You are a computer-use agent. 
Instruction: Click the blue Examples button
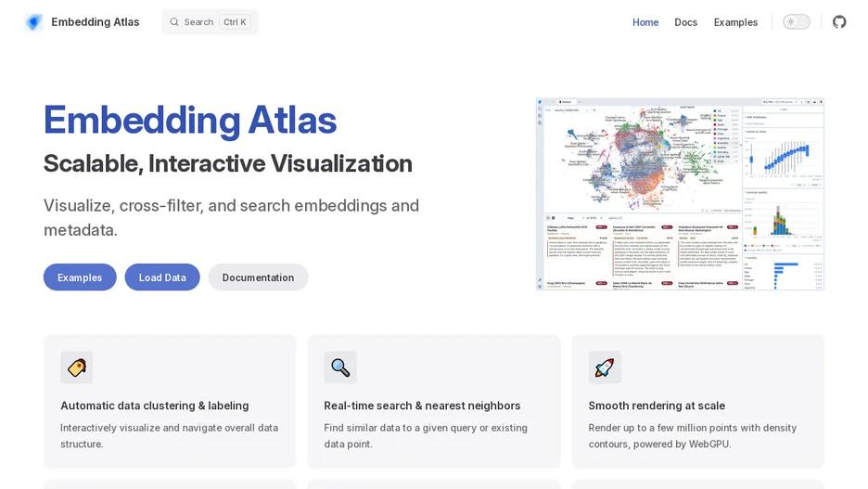point(80,277)
